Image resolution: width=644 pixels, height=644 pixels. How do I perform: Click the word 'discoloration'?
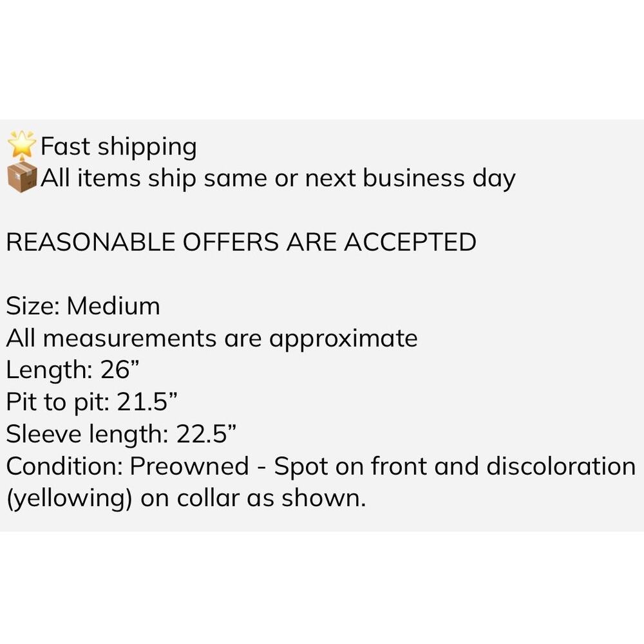[561, 466]
